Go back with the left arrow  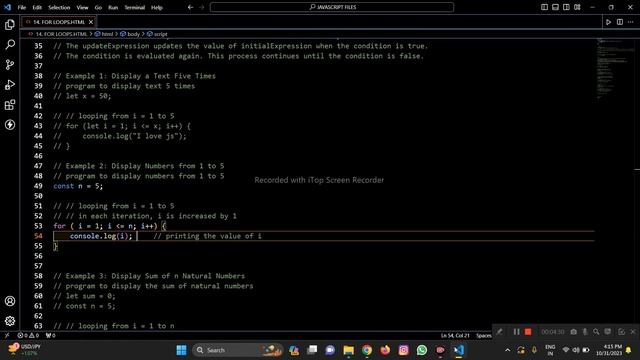click(x=190, y=7)
